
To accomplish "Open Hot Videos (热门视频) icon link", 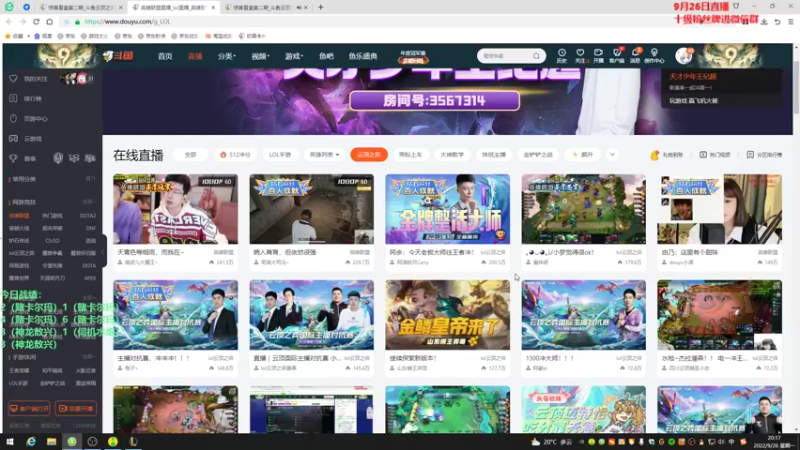I will tap(714, 155).
